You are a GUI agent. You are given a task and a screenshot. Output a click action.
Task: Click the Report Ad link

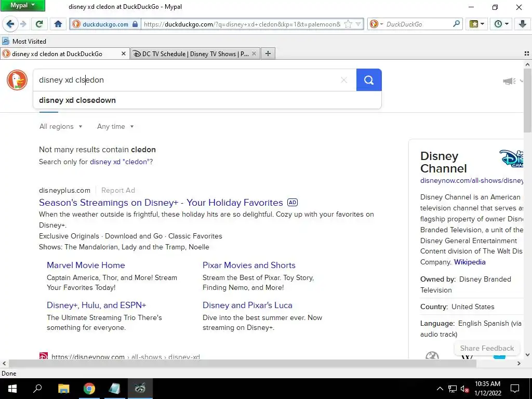click(x=118, y=190)
